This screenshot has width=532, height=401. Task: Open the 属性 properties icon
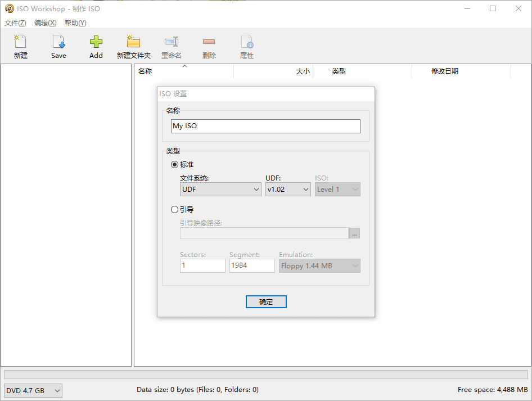(x=246, y=45)
